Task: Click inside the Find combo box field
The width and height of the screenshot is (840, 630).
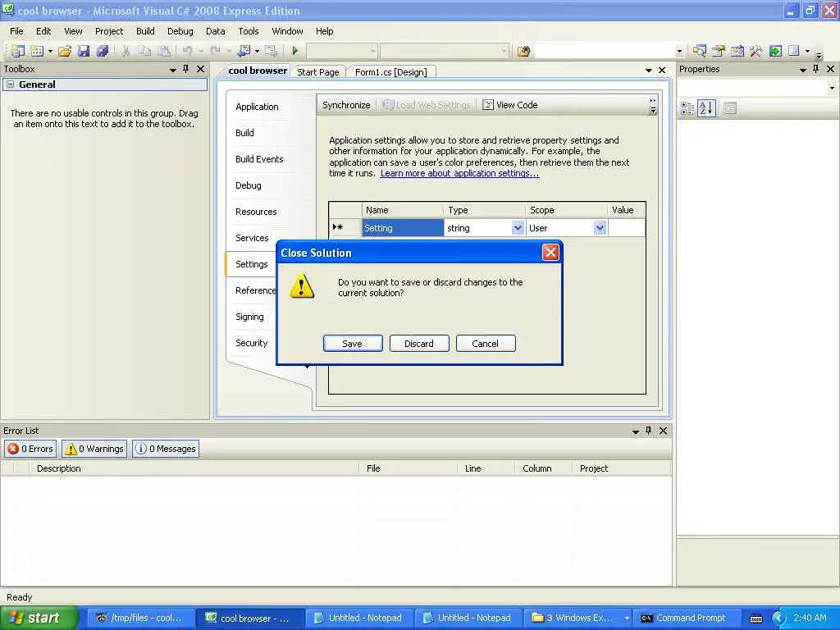Action: (605, 51)
